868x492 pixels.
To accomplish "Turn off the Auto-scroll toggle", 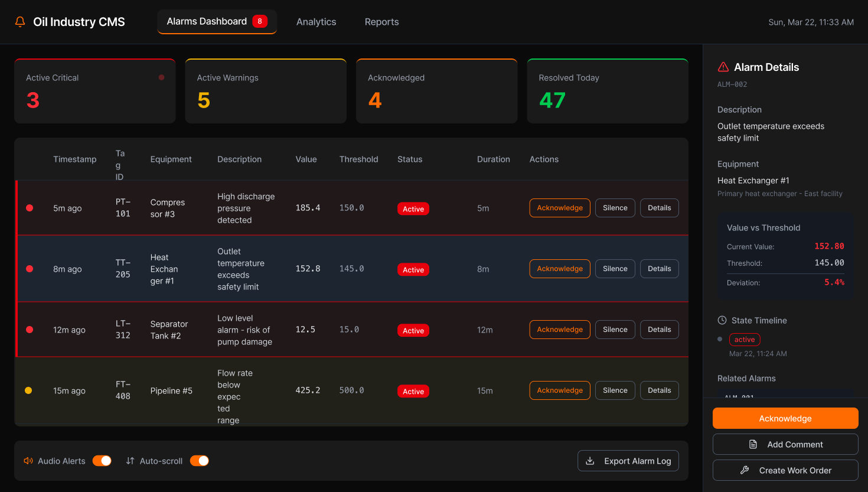I will tap(200, 461).
